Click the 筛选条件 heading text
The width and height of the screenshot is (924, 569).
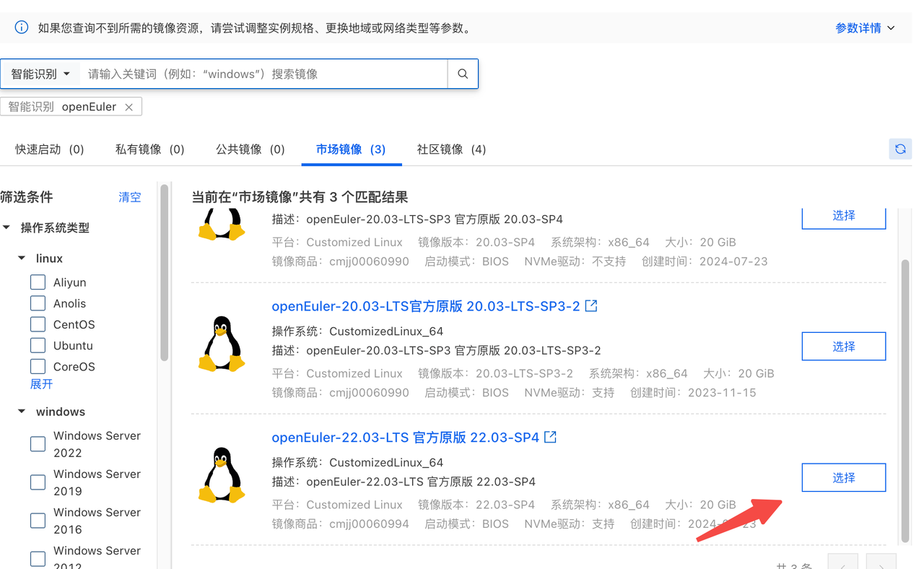(27, 196)
